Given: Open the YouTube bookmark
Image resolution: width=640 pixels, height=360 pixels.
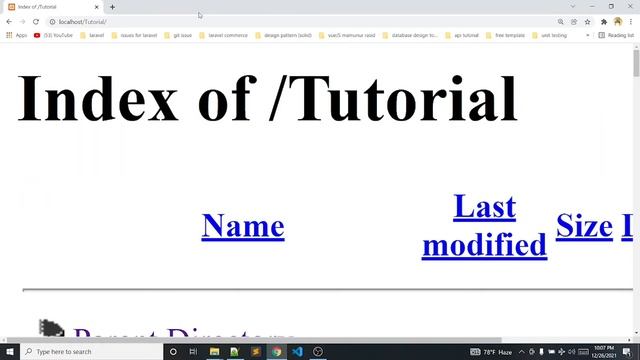Looking at the screenshot, I should coord(53,36).
